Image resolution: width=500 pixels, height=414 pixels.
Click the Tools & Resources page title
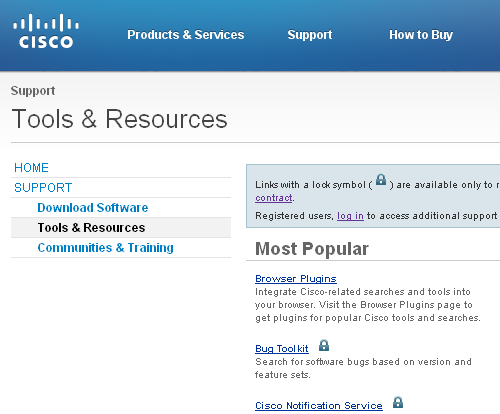(x=119, y=119)
